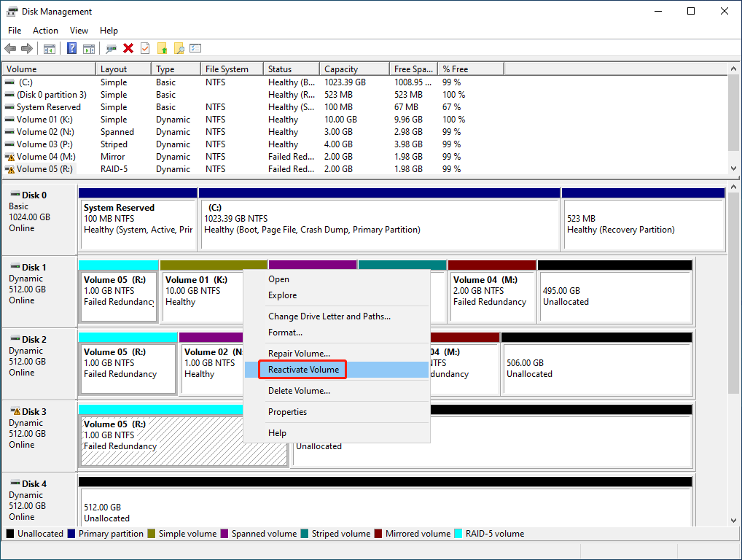Select Open in the context menu
Image resolution: width=742 pixels, height=560 pixels.
(337, 279)
